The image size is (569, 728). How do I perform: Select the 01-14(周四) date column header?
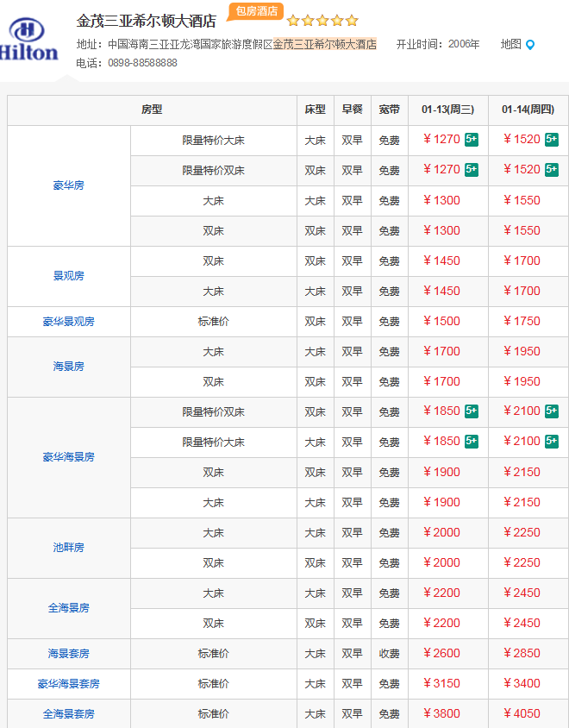(x=528, y=110)
